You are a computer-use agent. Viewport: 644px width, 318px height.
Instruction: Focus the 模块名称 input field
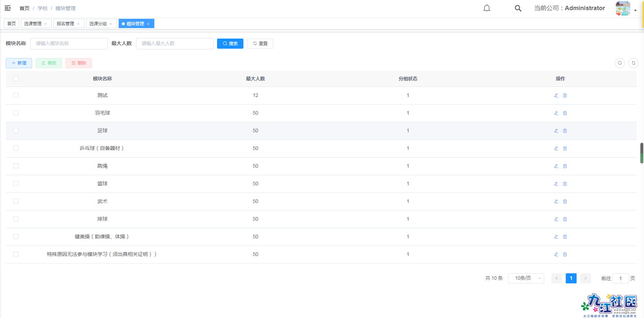69,44
